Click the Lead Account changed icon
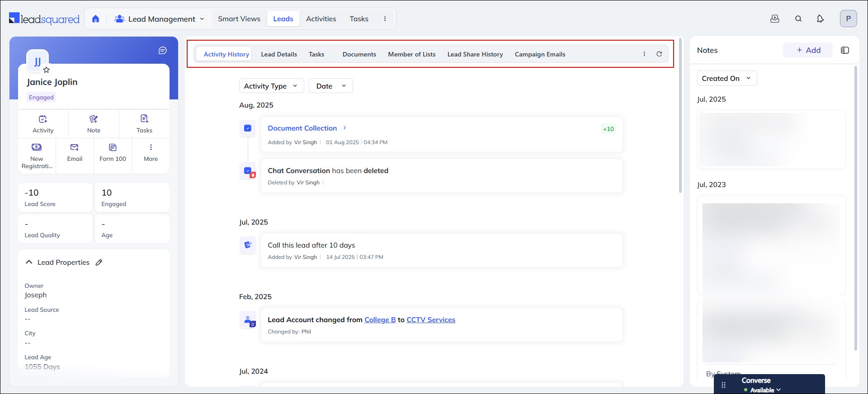Image resolution: width=868 pixels, height=394 pixels. (x=248, y=320)
